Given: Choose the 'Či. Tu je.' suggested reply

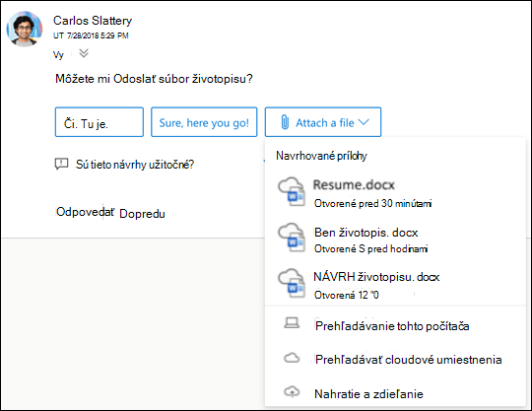Looking at the screenshot, I should pos(100,122).
